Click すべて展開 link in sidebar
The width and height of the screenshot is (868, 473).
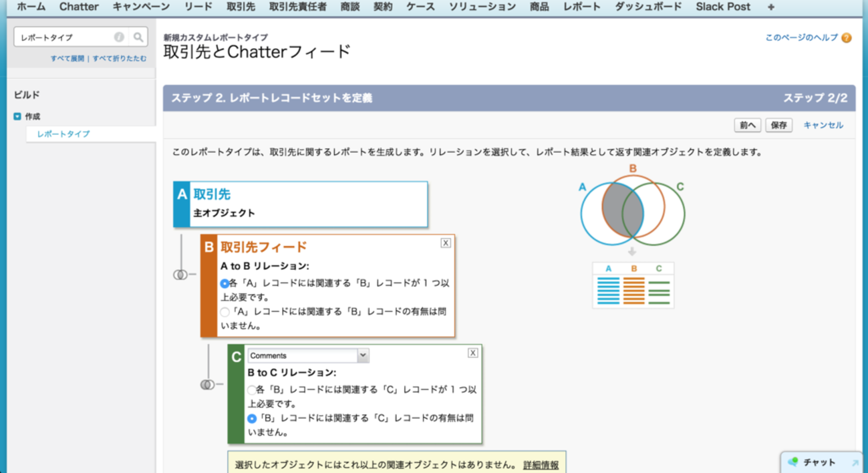67,59
